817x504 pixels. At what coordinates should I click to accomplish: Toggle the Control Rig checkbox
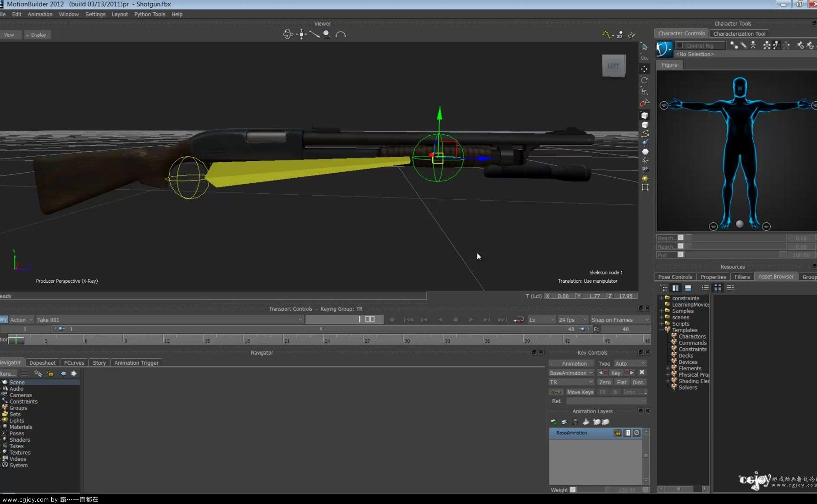click(680, 45)
